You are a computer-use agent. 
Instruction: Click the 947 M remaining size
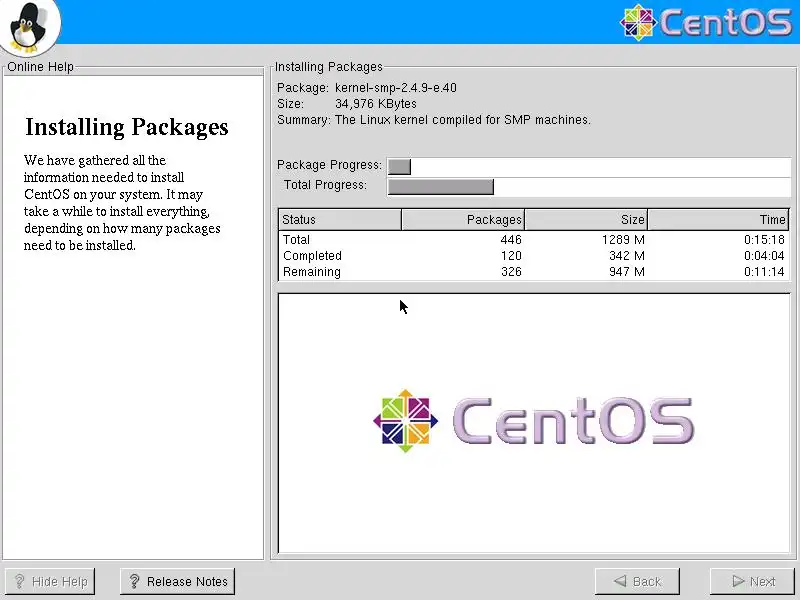[627, 272]
